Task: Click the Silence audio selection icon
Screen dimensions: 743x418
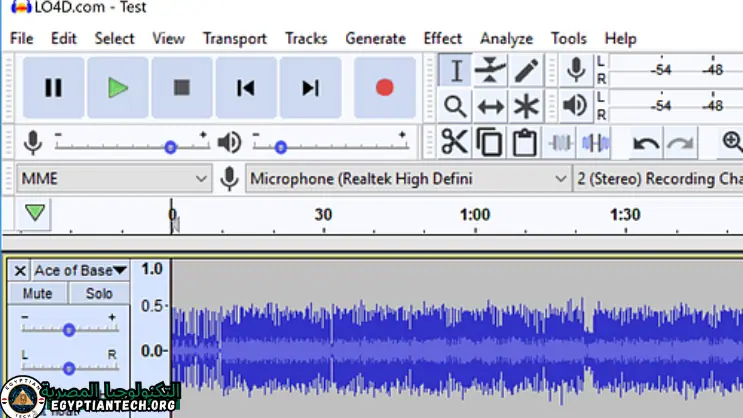Action: coord(595,142)
